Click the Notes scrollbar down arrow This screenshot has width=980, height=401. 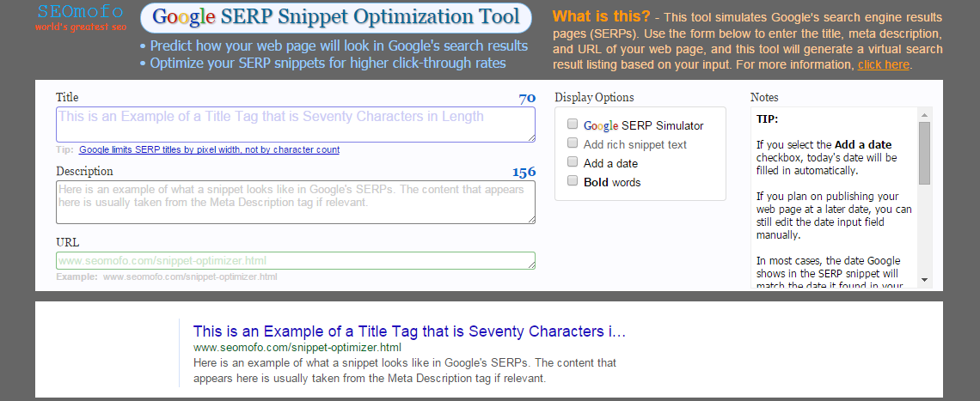pos(924,280)
